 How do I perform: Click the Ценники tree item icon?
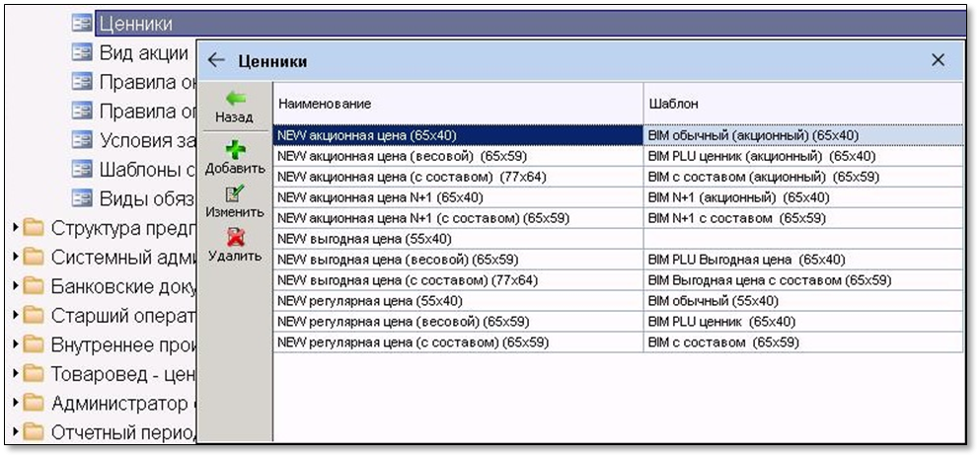coord(82,23)
